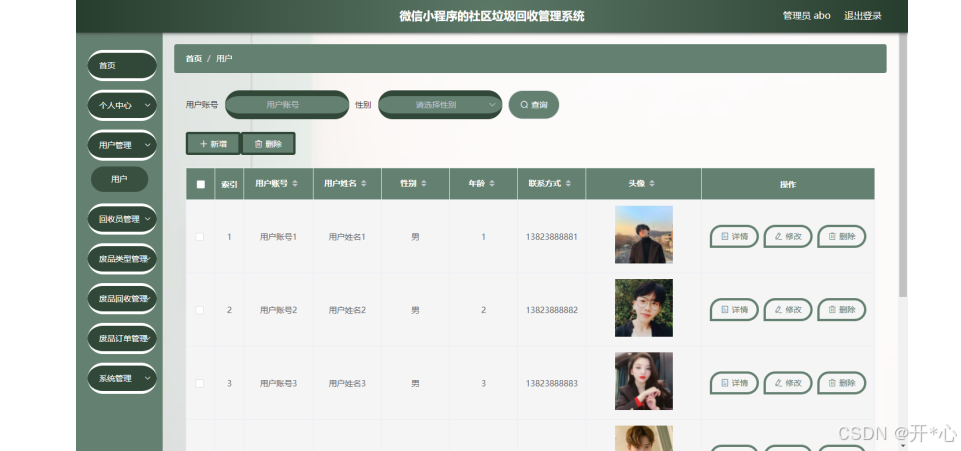
Task: Sort by 性别 column sort arrows
Action: (x=424, y=184)
